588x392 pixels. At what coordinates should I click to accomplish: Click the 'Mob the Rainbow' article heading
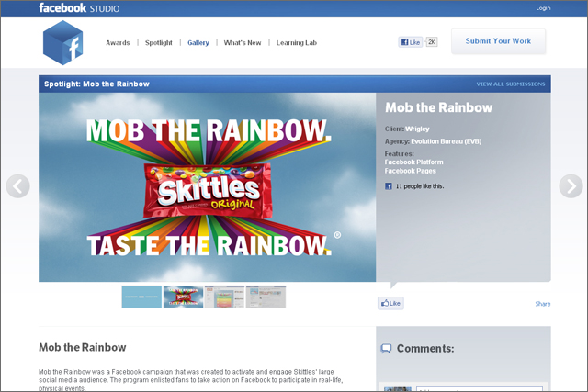click(83, 347)
